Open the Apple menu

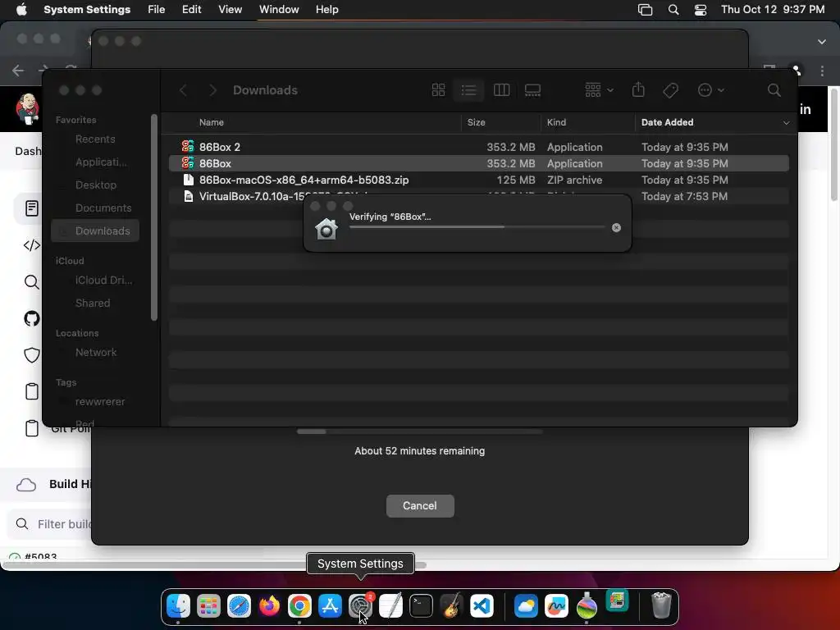click(21, 10)
